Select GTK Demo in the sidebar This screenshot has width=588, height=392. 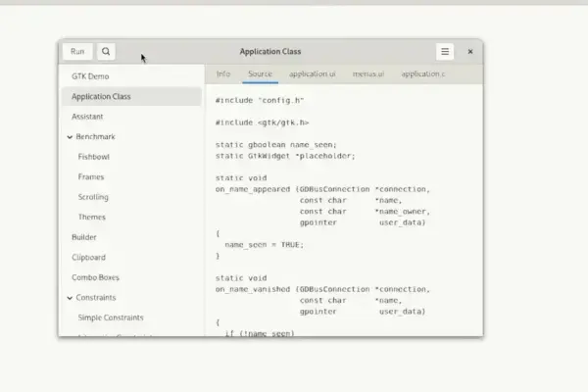131,76
